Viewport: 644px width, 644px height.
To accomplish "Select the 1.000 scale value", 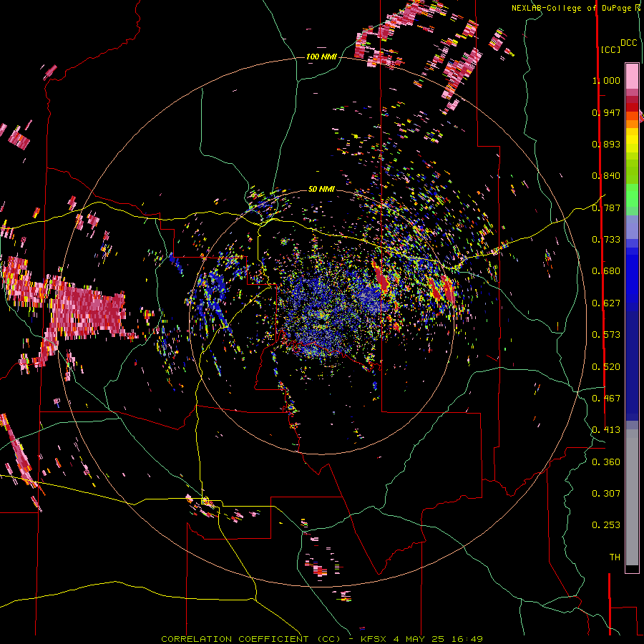I will tap(606, 80).
